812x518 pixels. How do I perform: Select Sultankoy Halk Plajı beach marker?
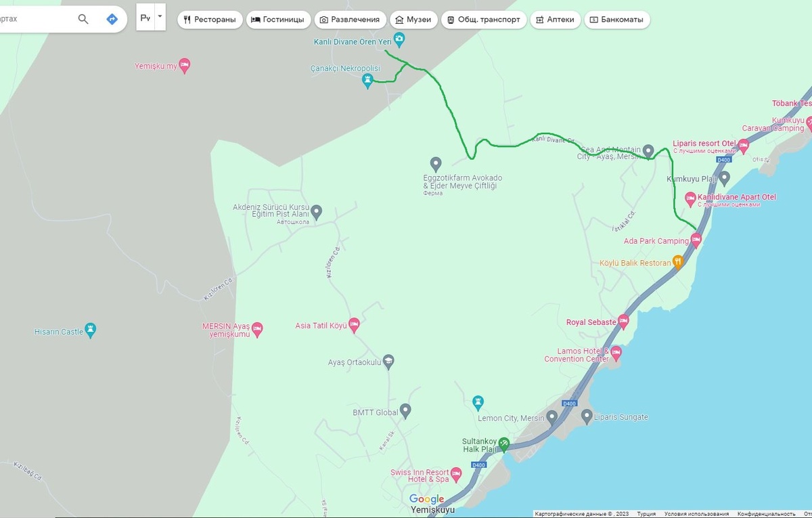(503, 443)
